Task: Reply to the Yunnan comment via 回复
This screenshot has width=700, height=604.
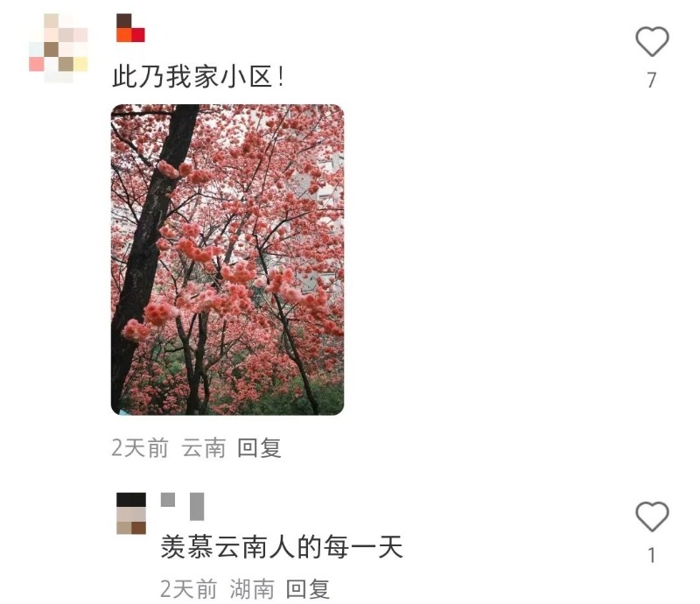Action: 259,448
